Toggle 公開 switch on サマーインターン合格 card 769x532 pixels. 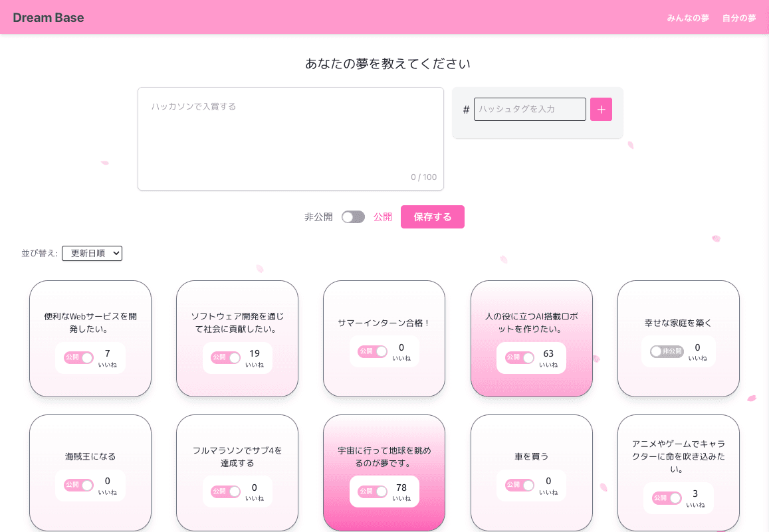pyautogui.click(x=373, y=351)
